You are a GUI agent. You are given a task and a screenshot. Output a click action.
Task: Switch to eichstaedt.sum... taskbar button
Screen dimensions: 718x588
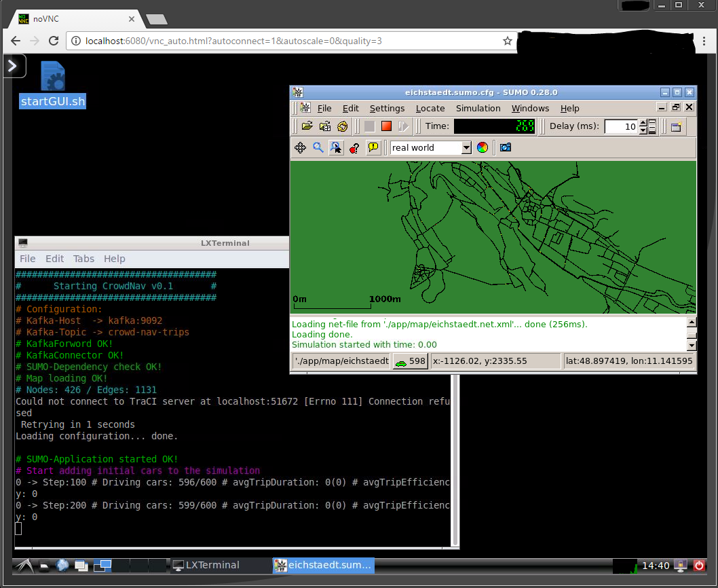coord(324,565)
